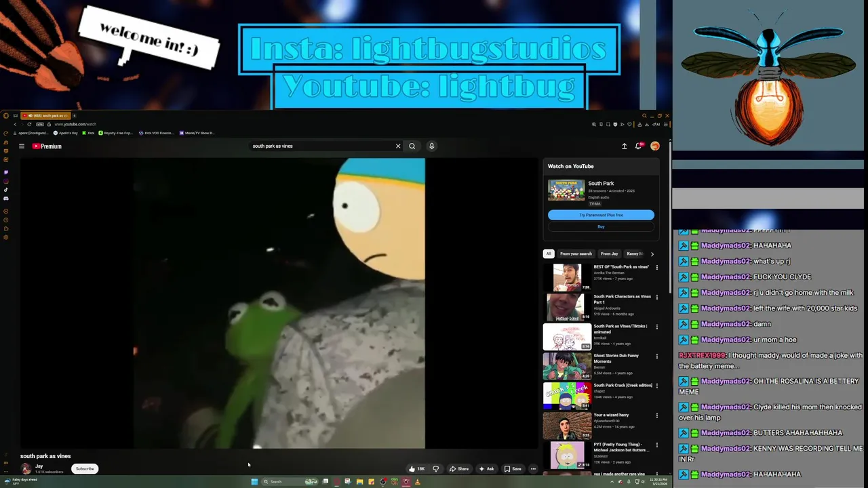Toggle the browser VPN badge
Screen dimensions: 868x488
point(40,124)
